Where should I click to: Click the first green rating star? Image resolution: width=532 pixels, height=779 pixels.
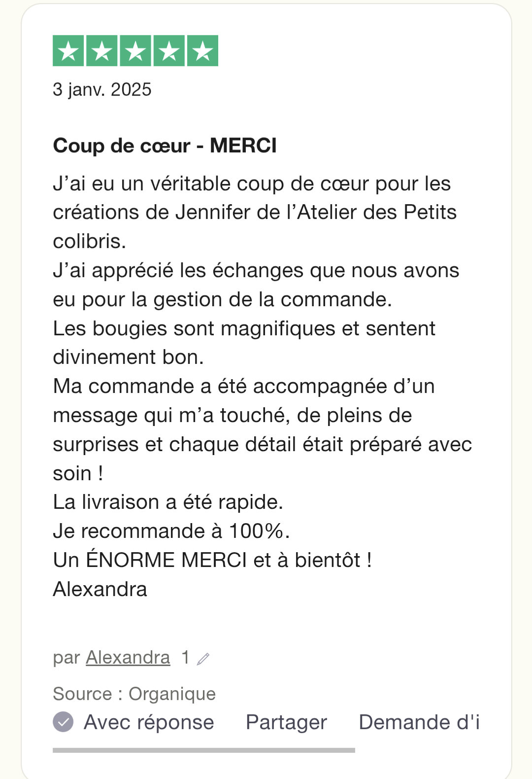(x=68, y=51)
